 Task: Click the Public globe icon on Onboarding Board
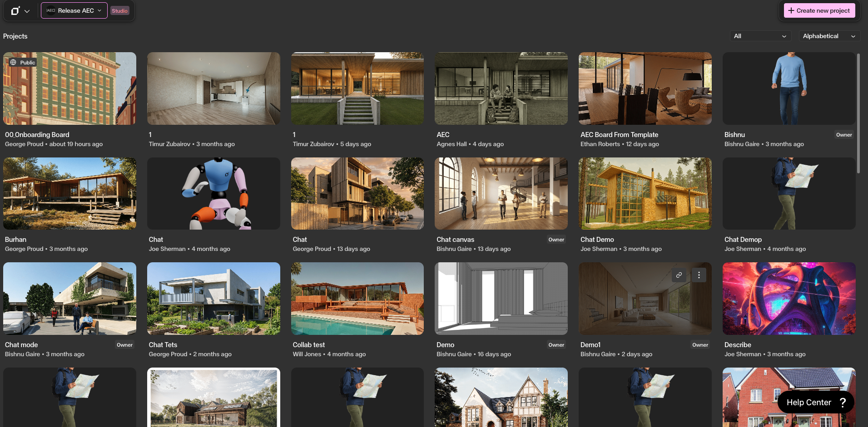(x=13, y=62)
